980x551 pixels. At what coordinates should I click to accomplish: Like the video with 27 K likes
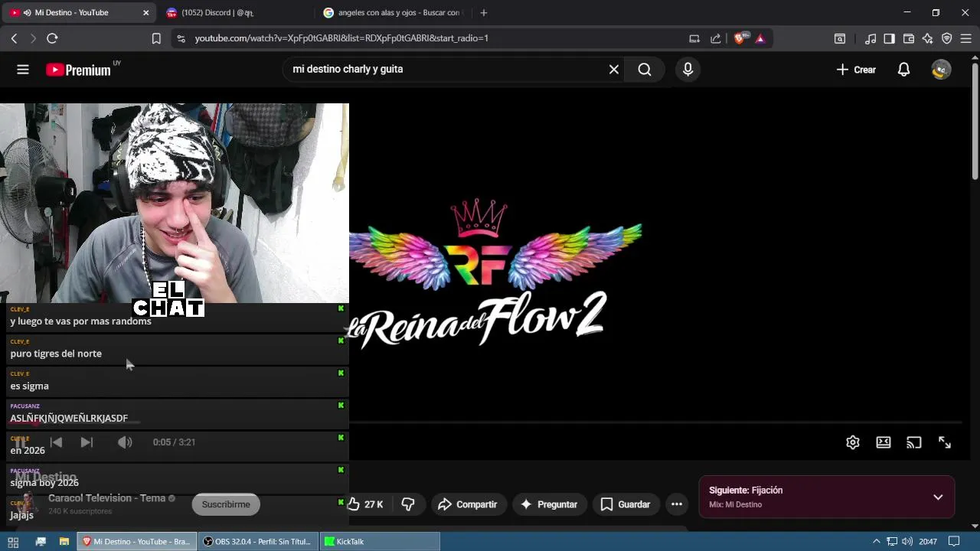(x=365, y=504)
